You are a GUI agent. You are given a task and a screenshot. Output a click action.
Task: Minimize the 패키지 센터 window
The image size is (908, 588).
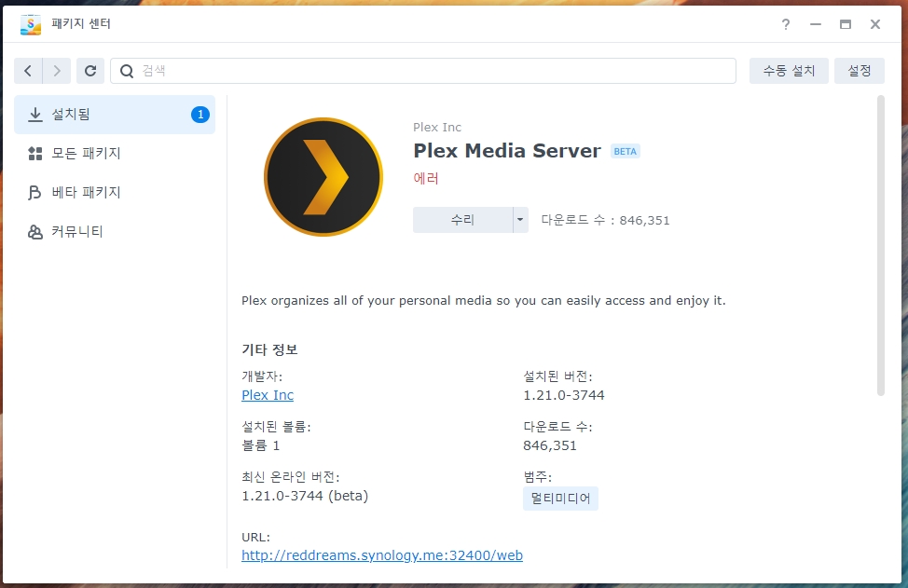[816, 24]
